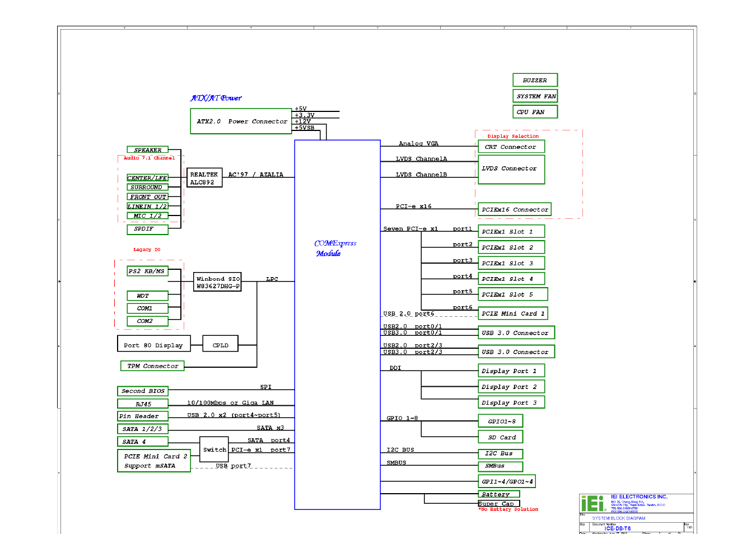Select USB 3.0 Connector for port2/3
This screenshot has width=756, height=534.
pyautogui.click(x=516, y=352)
